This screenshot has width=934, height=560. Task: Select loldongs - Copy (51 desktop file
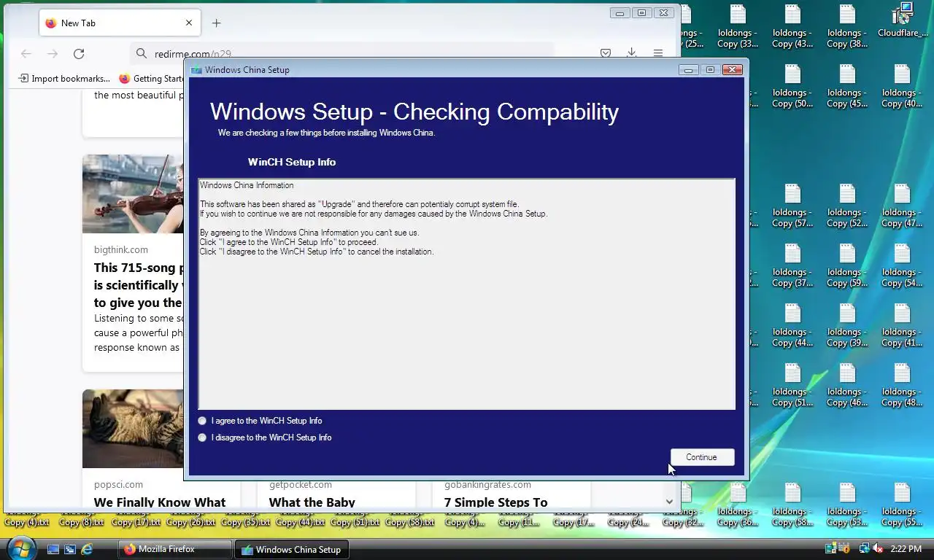pos(792,385)
